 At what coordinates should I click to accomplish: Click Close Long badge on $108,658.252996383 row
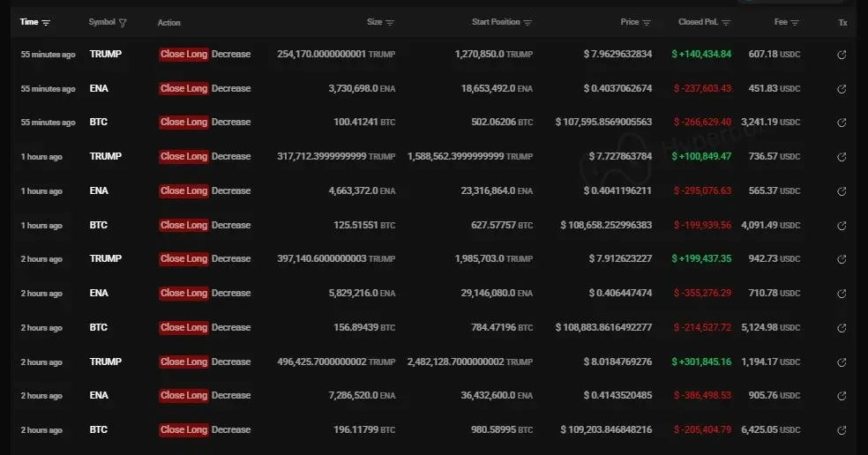(x=183, y=225)
